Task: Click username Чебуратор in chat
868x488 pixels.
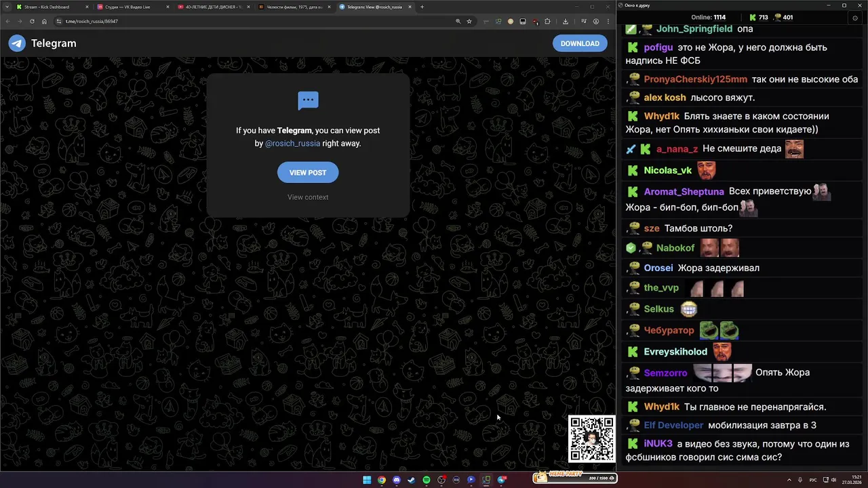Action: tap(669, 331)
